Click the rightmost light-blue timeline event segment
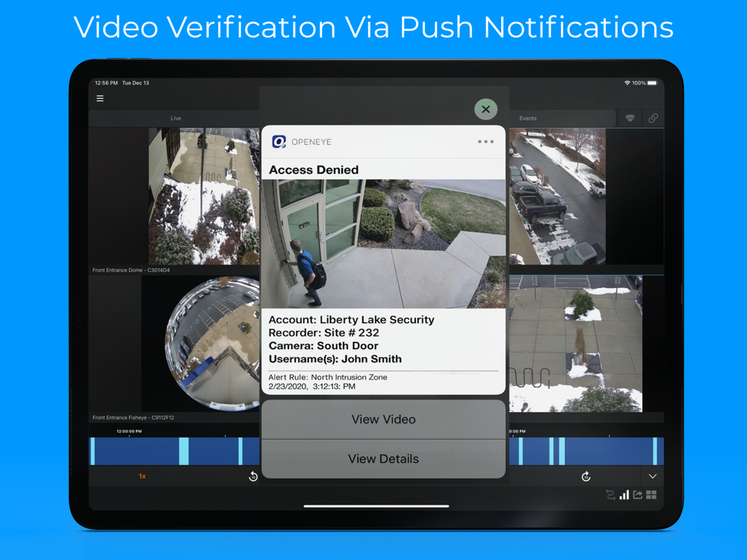The height and width of the screenshot is (560, 747). (655, 451)
